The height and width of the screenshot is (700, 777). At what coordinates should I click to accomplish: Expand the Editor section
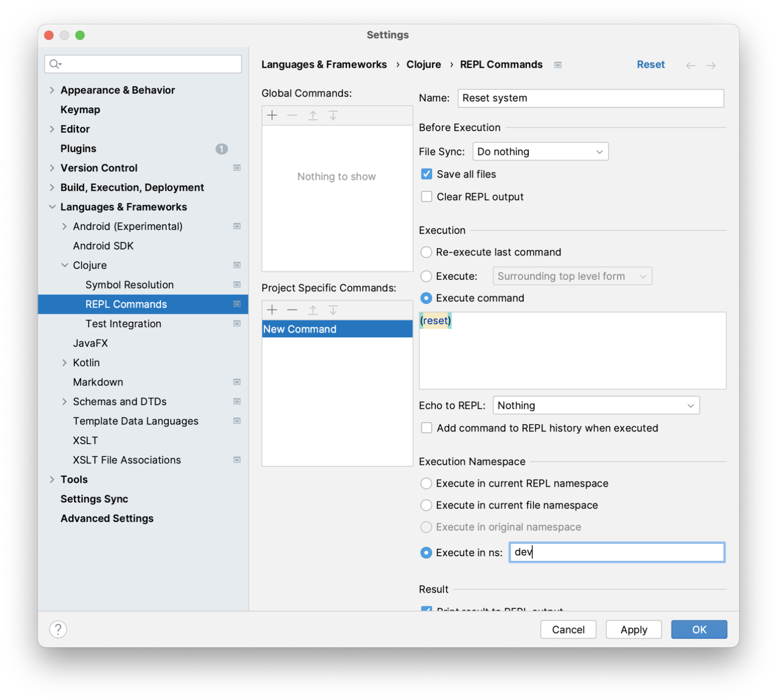[x=52, y=129]
